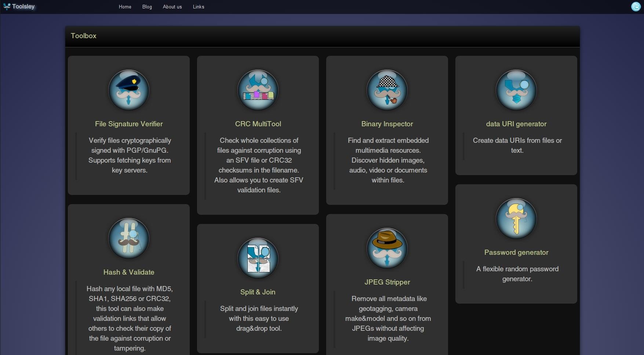Click the Toolsley logo in top bar
The width and height of the screenshot is (644, 355).
[x=19, y=7]
